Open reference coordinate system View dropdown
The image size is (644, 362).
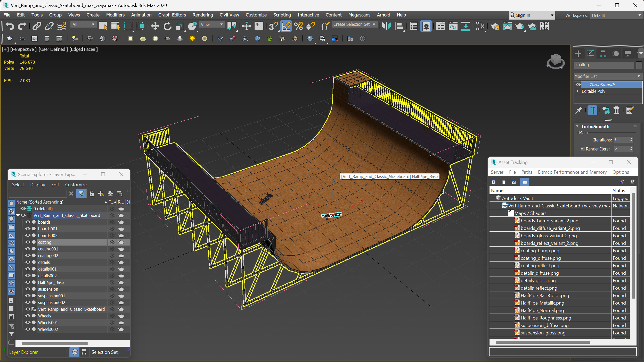click(x=212, y=24)
